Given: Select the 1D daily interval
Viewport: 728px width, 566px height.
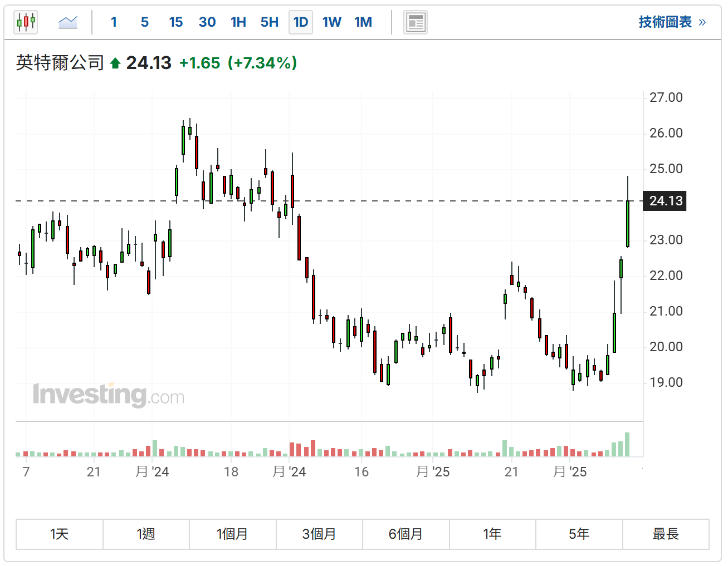Looking at the screenshot, I should (x=301, y=22).
